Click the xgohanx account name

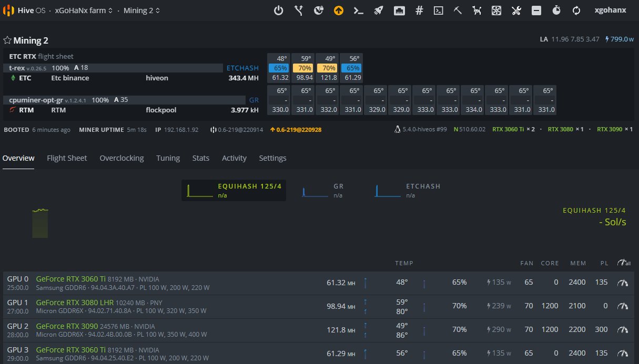point(610,11)
